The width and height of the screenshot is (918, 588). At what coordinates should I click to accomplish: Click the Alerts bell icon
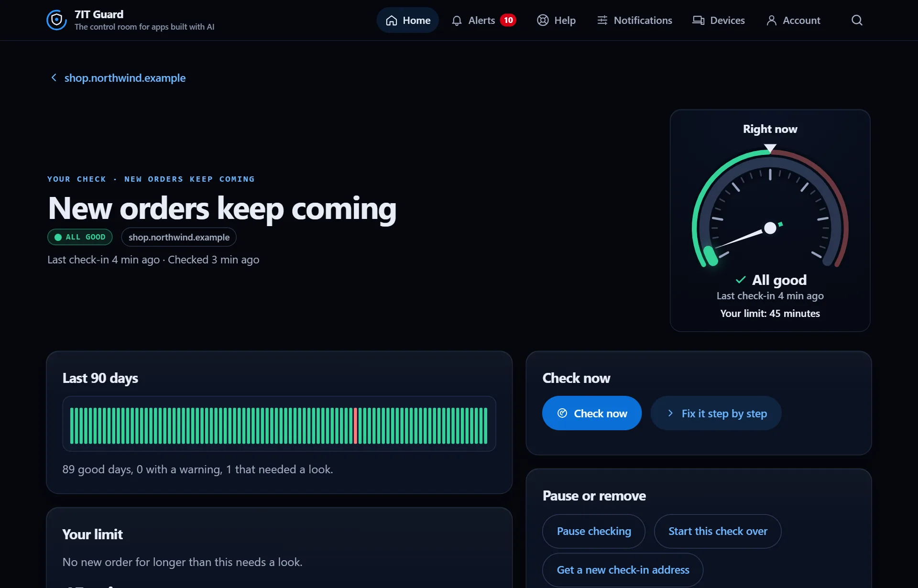[x=457, y=21]
